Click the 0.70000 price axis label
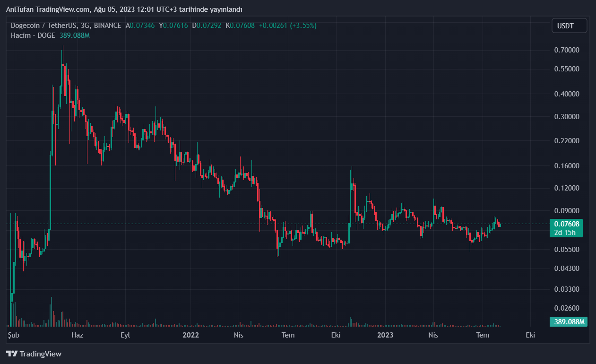 [566, 50]
